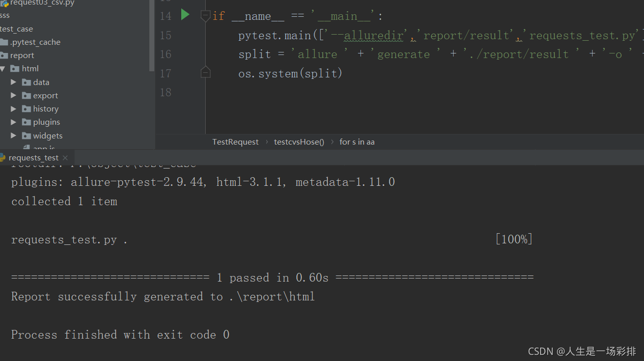
Task: Click the testcvsHose() breadcrumb item
Action: pos(299,142)
